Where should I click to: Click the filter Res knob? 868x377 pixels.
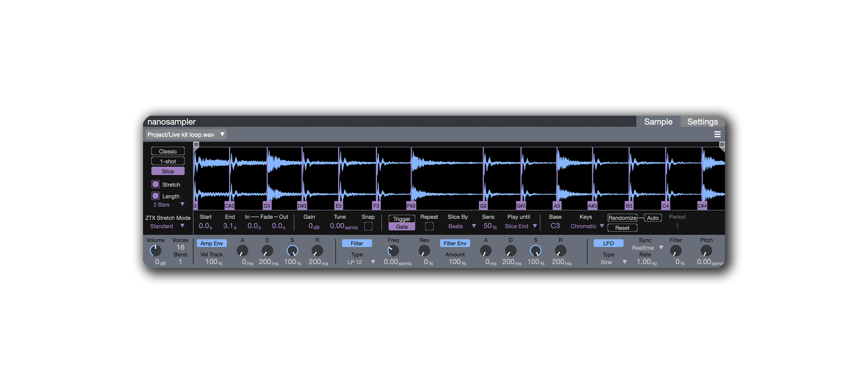coord(424,251)
